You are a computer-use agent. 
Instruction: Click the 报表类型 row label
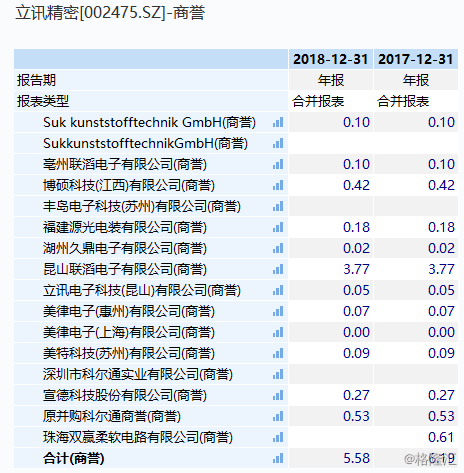tap(43, 101)
